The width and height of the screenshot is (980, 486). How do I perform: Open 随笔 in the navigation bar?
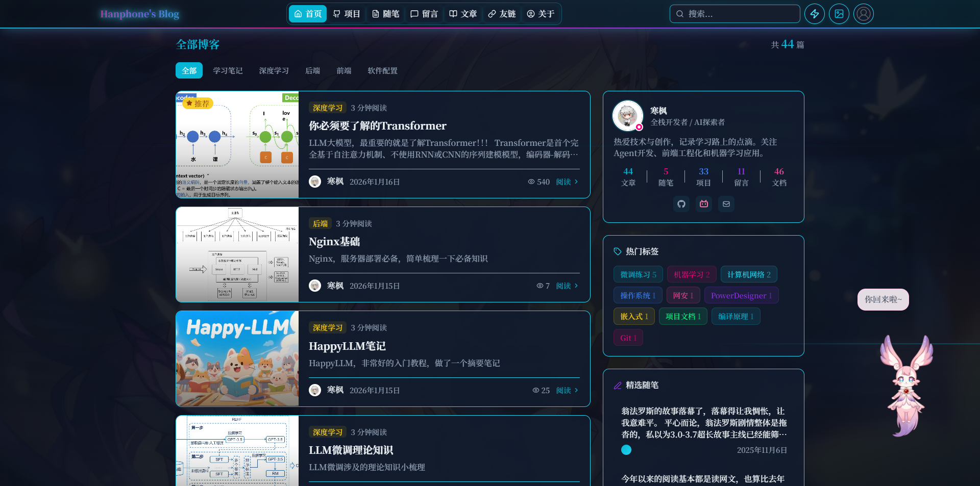point(385,14)
